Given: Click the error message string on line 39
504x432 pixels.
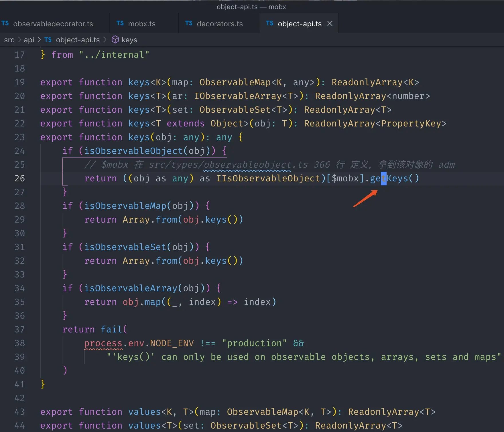Looking at the screenshot, I should pyautogui.click(x=304, y=357).
